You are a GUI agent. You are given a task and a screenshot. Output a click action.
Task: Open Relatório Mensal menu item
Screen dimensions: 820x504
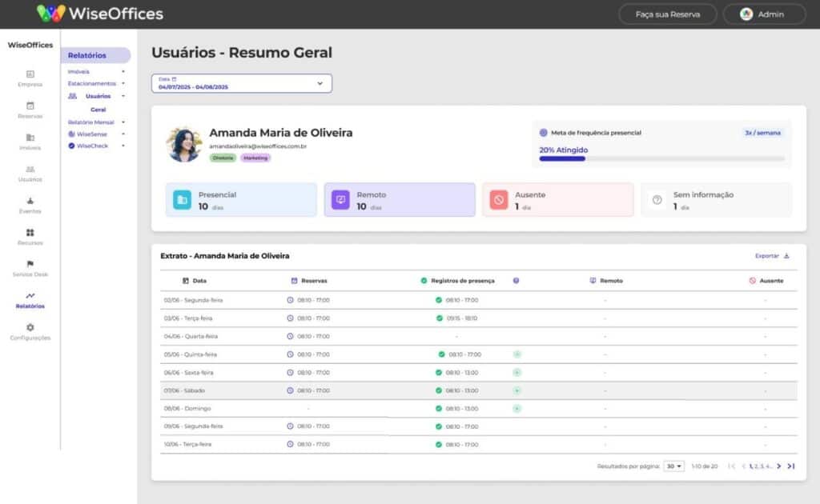(x=91, y=122)
